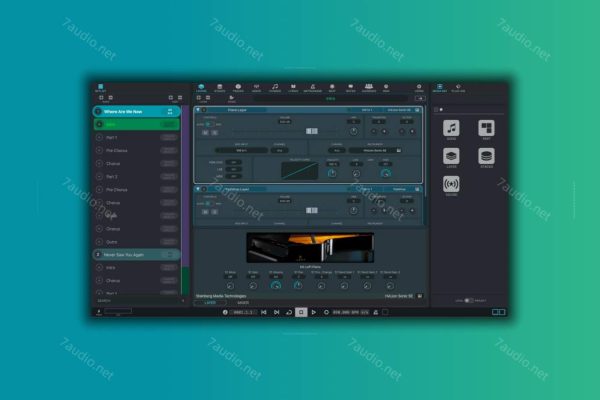Select the Part tile in media bay
This screenshot has width=600, height=400.
tap(486, 129)
